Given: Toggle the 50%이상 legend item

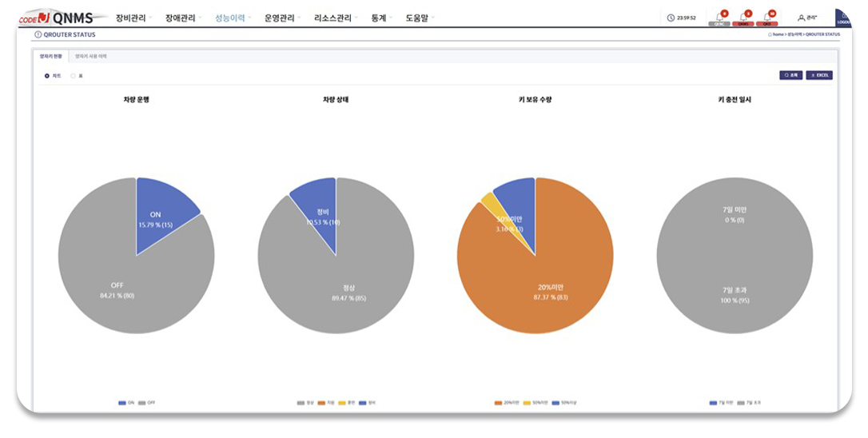Looking at the screenshot, I should tap(564, 403).
